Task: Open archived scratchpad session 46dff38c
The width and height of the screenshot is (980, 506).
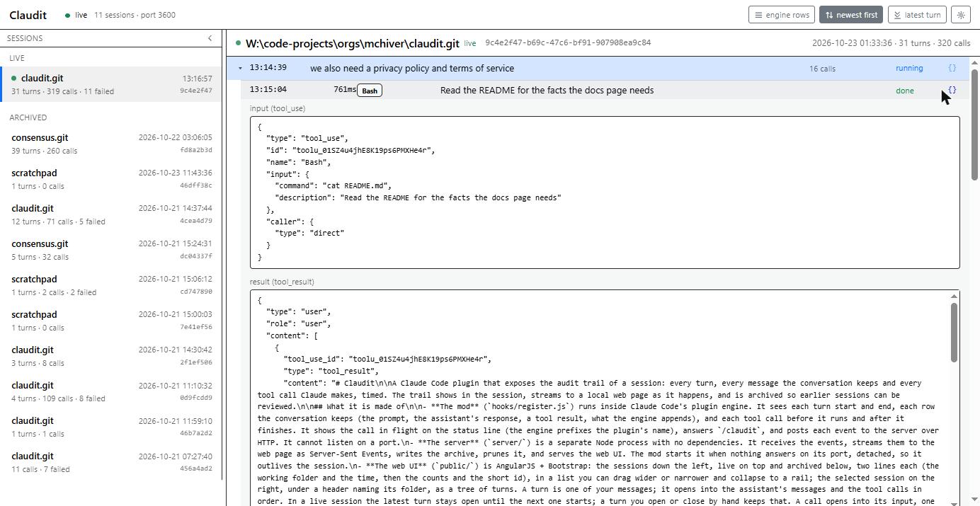Action: [111, 179]
